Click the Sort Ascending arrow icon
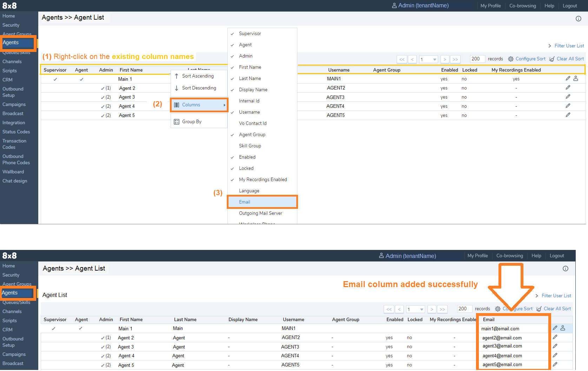Image resolution: width=588 pixels, height=371 pixels. (177, 76)
